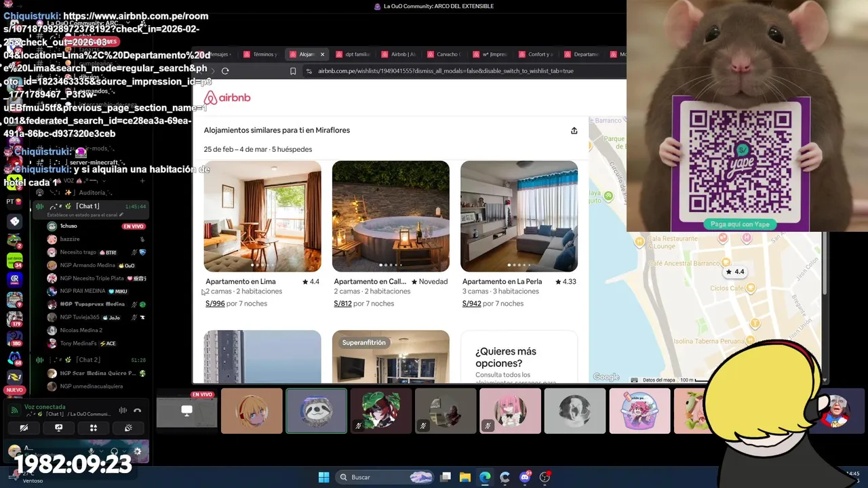Open the 'Apartamento en Lima' listing photo

262,216
